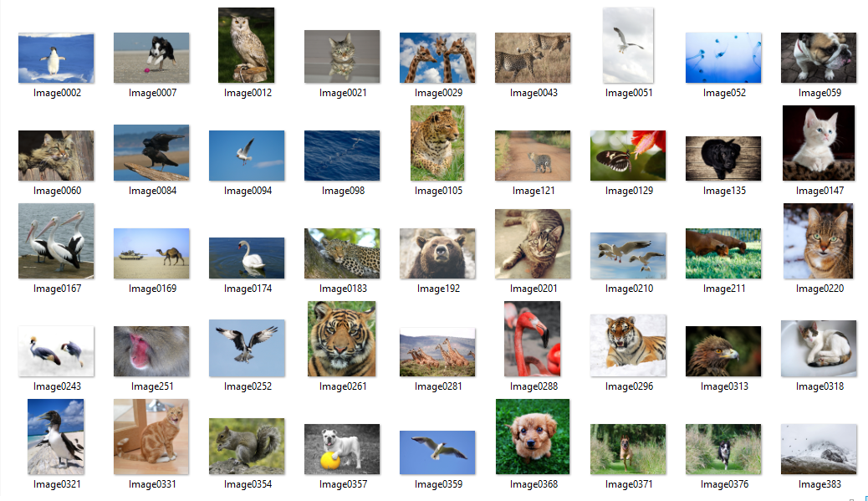Click the file name text Image0288

534,386
